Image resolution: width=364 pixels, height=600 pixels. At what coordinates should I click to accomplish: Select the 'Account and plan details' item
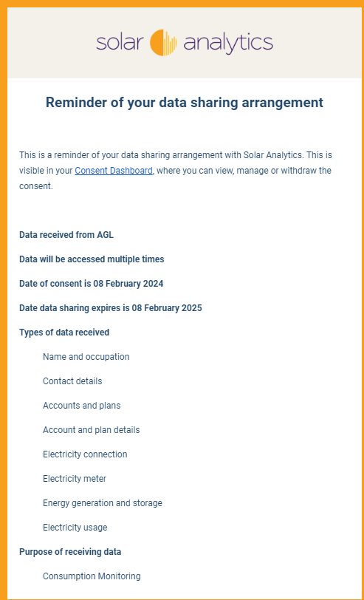coord(92,430)
